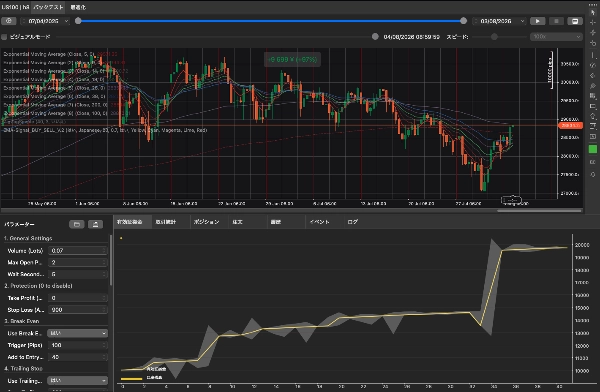Click the スピード speed slider knob
Screen dimensions: 600x392
point(494,37)
